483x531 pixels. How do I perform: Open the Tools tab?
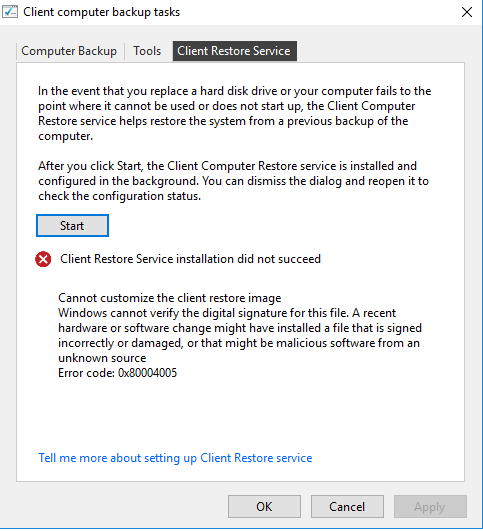(147, 51)
